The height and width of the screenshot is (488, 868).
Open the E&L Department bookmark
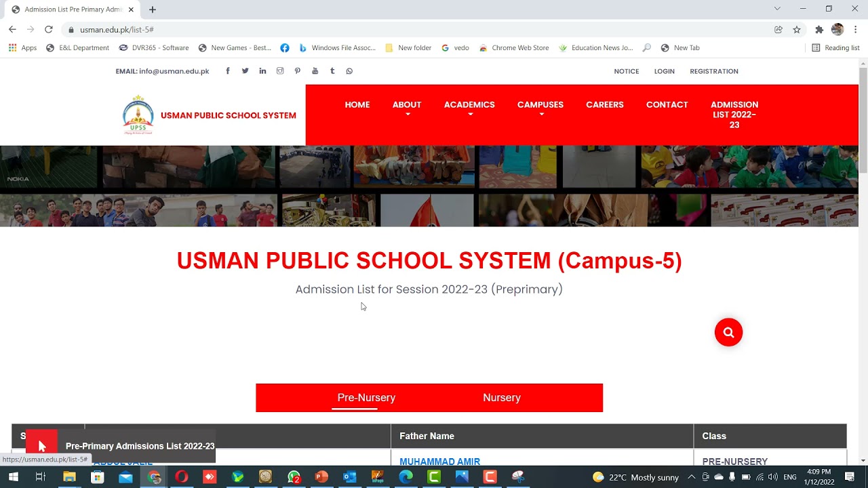pos(77,48)
